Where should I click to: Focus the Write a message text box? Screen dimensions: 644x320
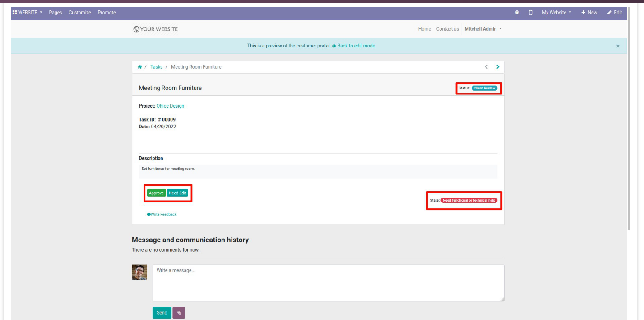click(x=328, y=283)
